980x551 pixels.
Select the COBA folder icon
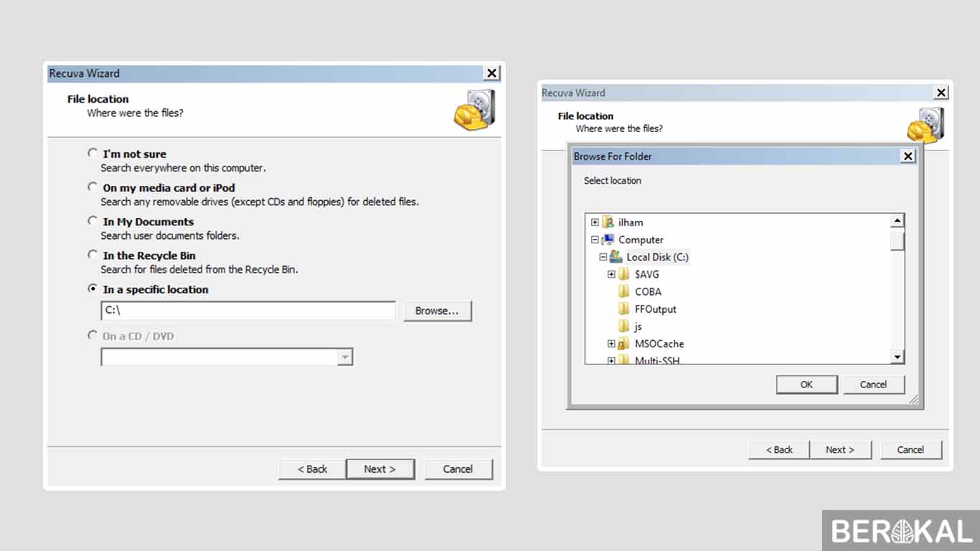625,291
